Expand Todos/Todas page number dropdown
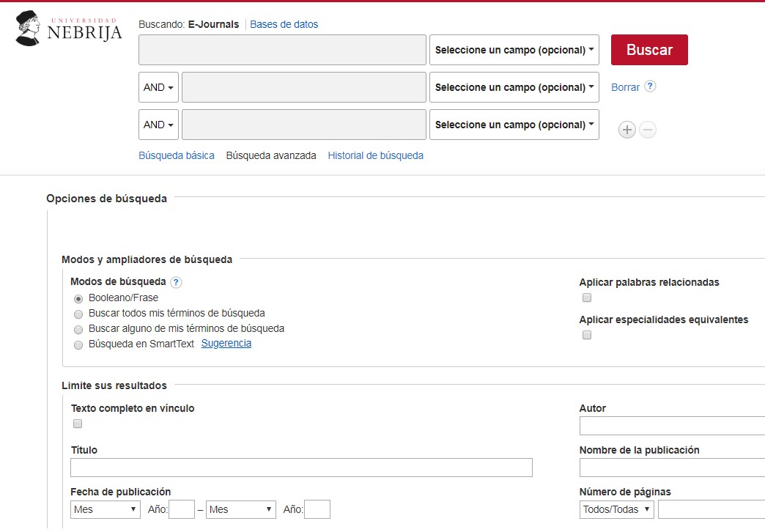Screen dimensions: 765x532 point(616,509)
